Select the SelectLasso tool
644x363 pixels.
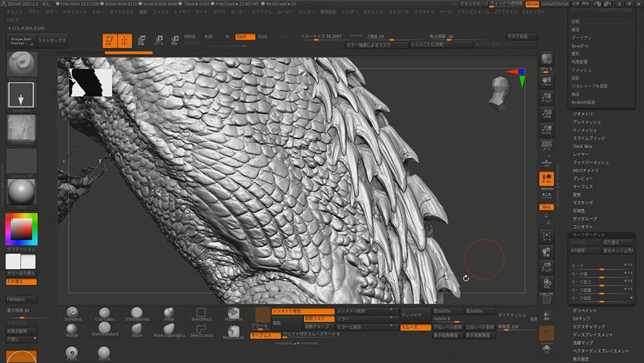201,331
